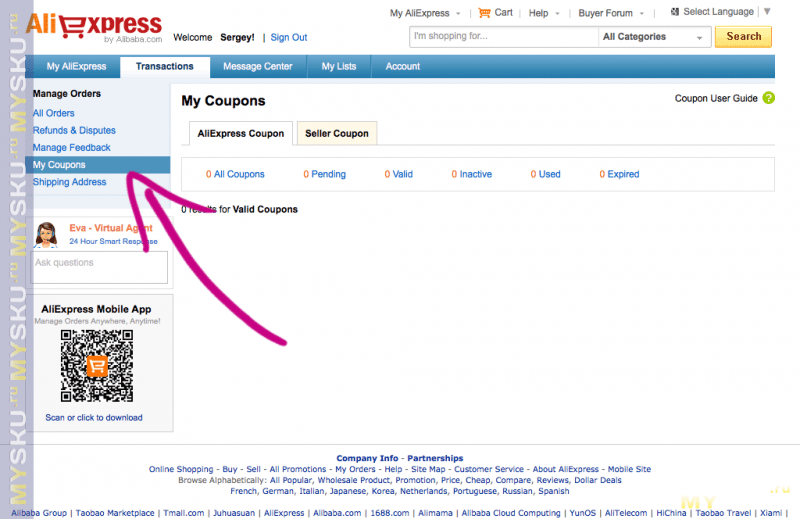The image size is (800, 519).
Task: Click the Sign Out link
Action: click(x=289, y=37)
